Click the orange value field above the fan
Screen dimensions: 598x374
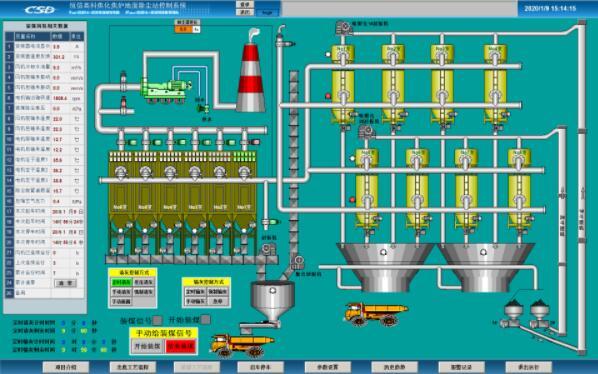(x=184, y=29)
